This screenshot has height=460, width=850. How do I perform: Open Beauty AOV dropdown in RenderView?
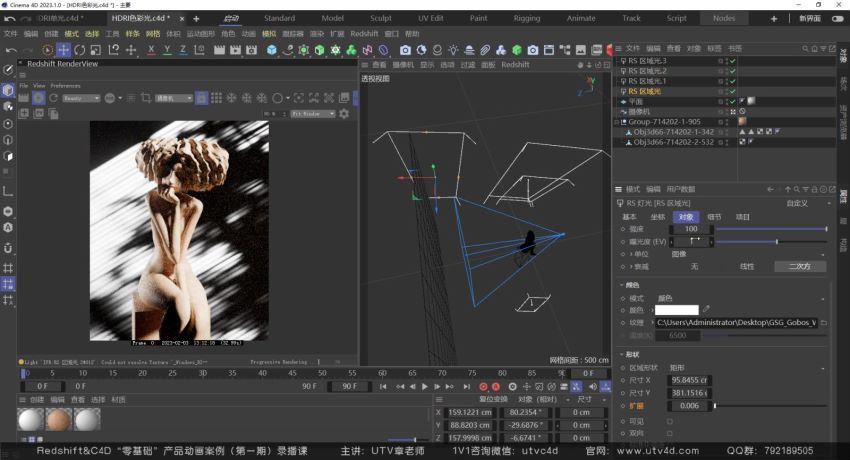(81, 98)
